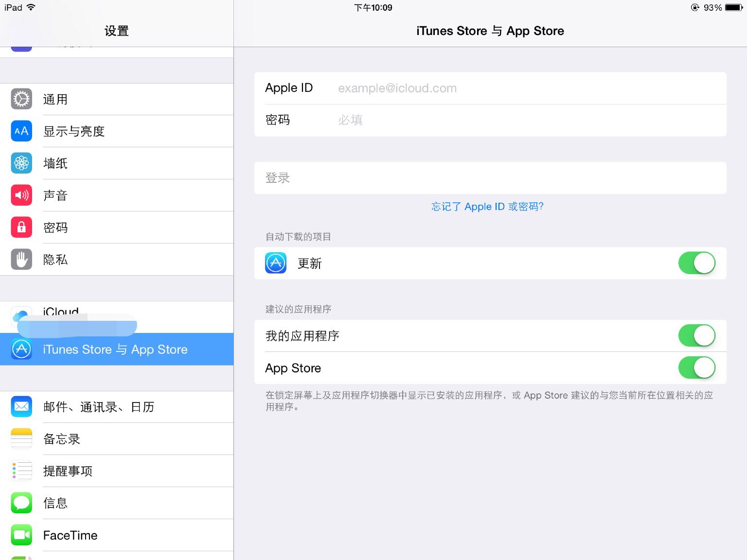Click the 声音 sound speaker icon
The height and width of the screenshot is (560, 747).
(x=21, y=195)
